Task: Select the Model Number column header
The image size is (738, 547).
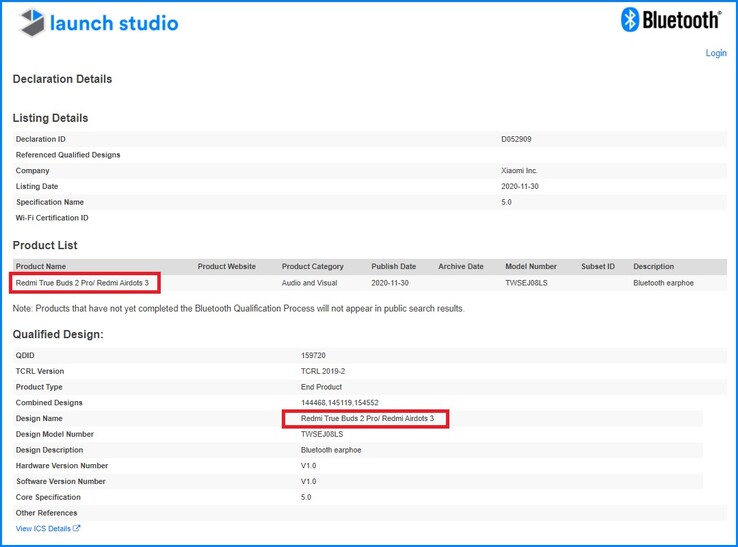Action: pos(530,267)
